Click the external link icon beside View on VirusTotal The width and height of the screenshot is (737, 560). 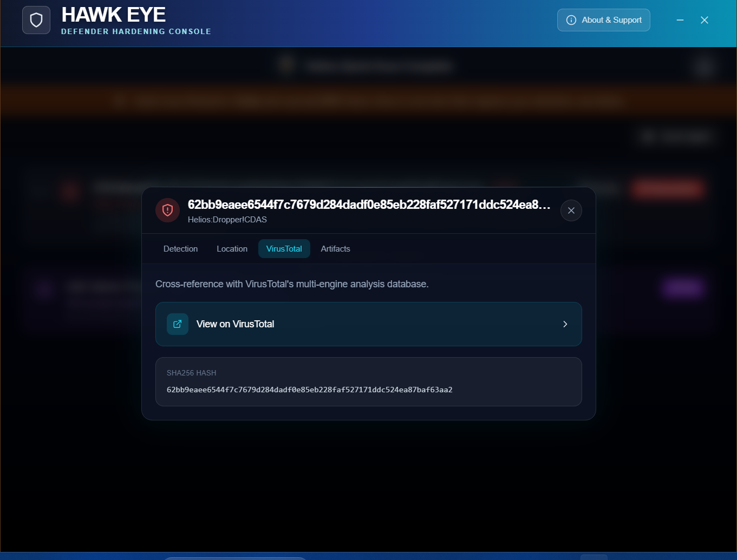[x=178, y=324]
